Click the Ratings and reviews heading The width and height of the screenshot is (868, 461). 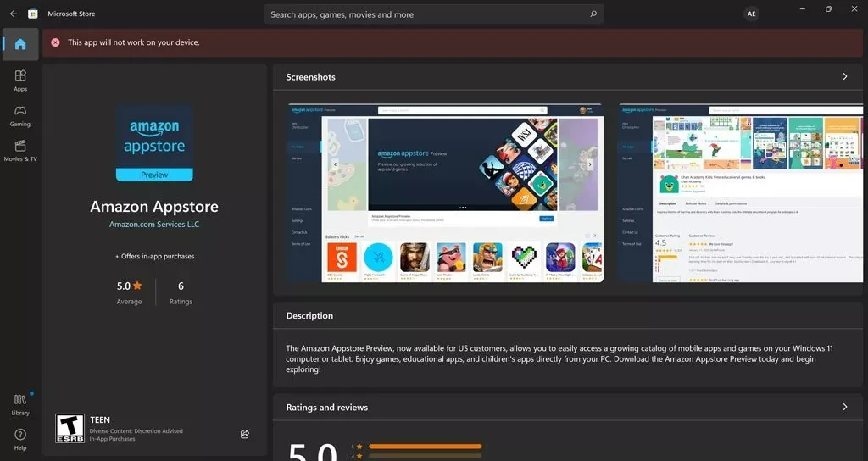[x=326, y=408]
